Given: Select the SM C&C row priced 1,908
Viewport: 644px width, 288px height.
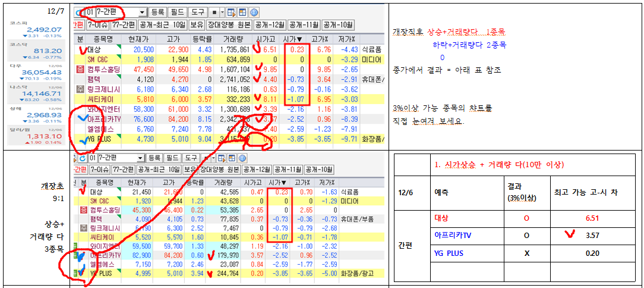Looking at the screenshot, I should (x=229, y=60).
